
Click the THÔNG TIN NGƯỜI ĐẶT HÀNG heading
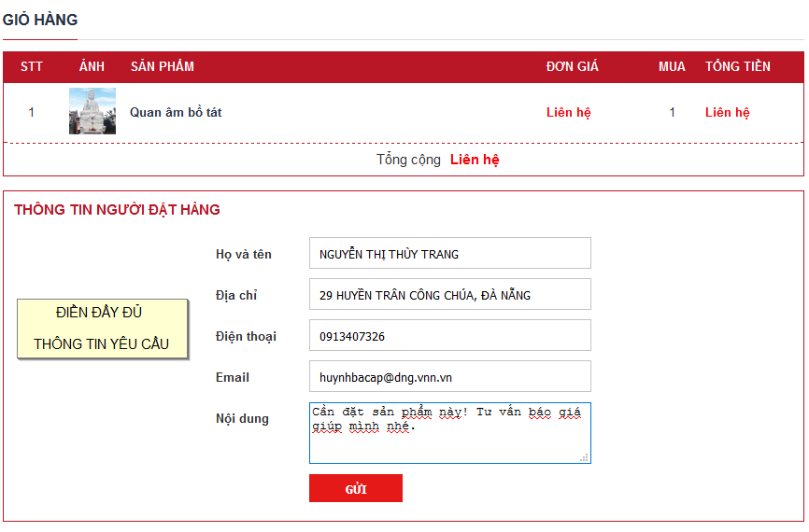tap(117, 210)
